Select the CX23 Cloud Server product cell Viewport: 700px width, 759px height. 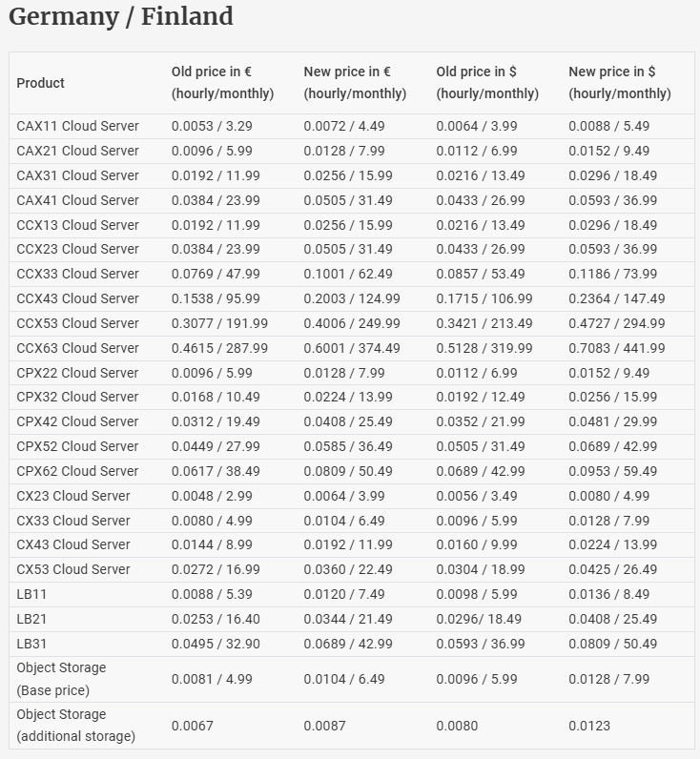pyautogui.click(x=73, y=496)
